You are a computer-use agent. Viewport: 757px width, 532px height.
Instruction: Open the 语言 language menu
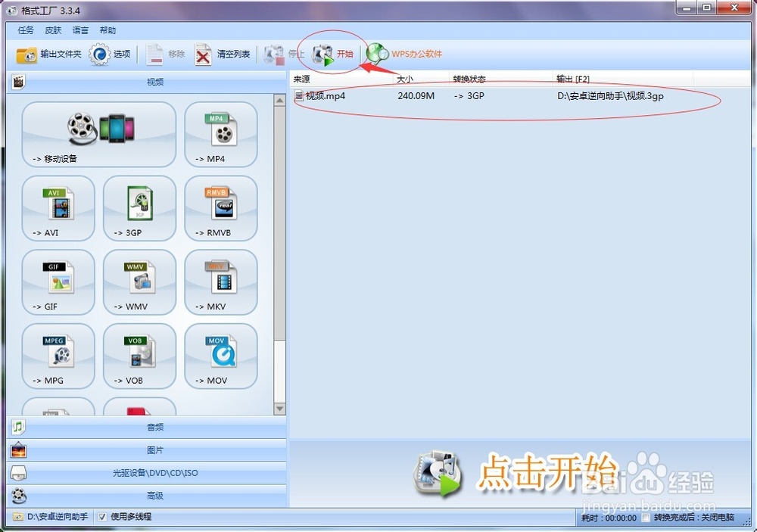80,30
